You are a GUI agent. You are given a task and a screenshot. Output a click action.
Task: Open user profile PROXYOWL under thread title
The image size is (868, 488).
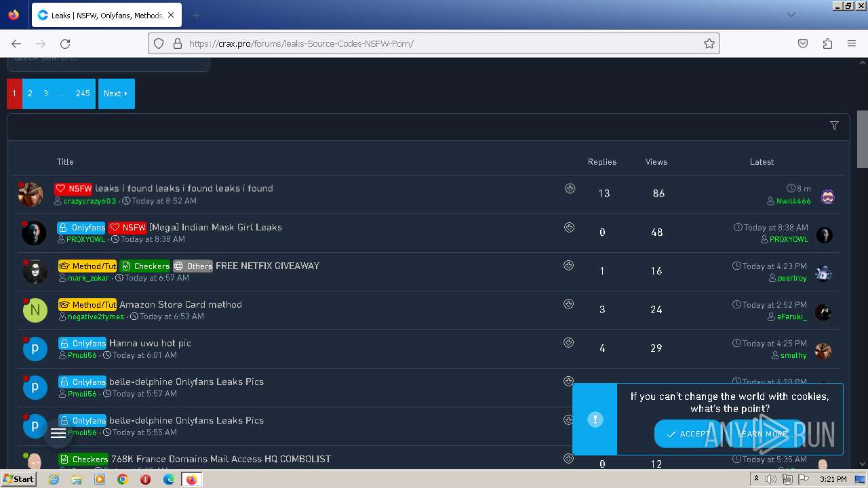click(85, 239)
